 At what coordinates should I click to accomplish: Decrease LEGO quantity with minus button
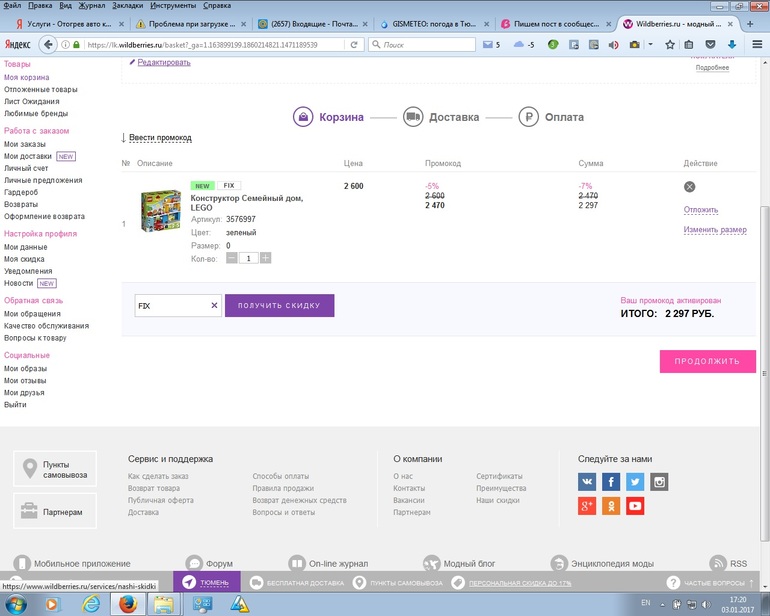click(232, 258)
